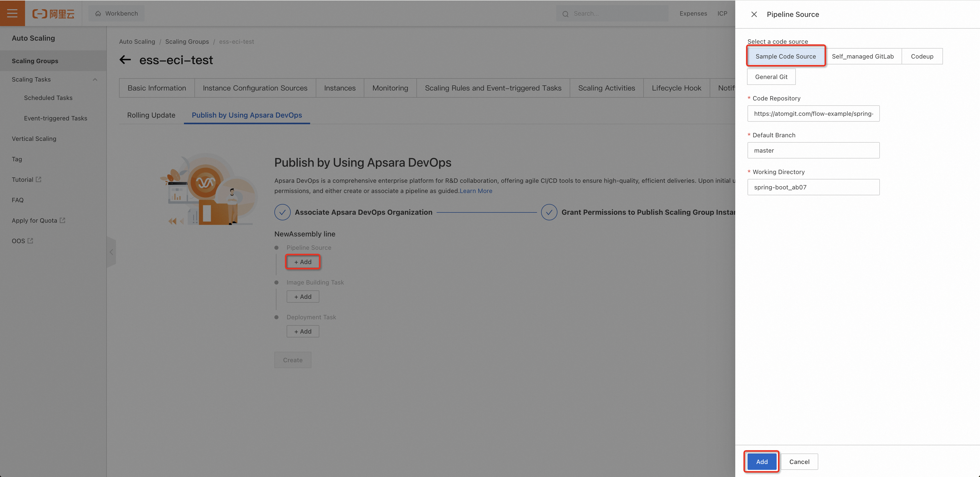Viewport: 980px width, 477px height.
Task: Close the Pipeline Source panel
Action: (754, 15)
